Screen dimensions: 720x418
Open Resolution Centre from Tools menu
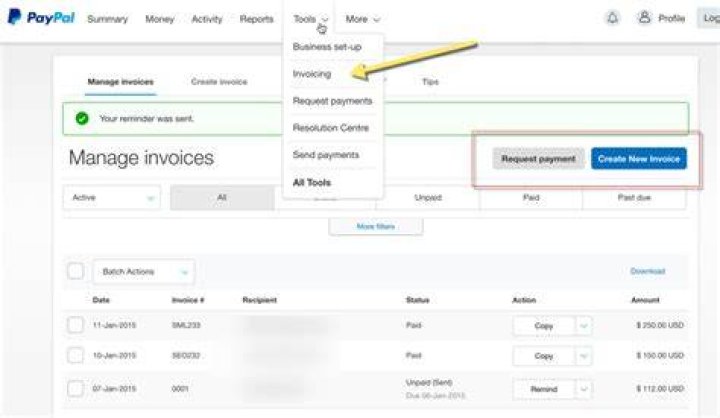[331, 128]
